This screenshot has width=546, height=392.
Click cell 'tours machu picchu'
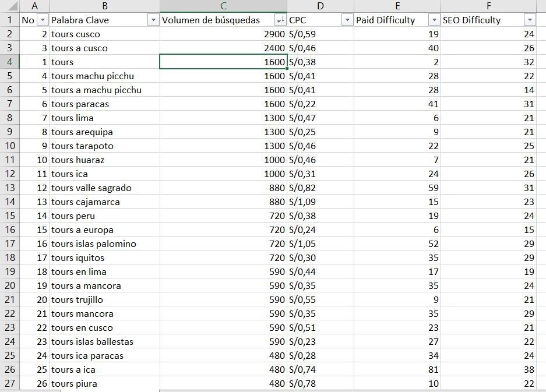pyautogui.click(x=104, y=76)
